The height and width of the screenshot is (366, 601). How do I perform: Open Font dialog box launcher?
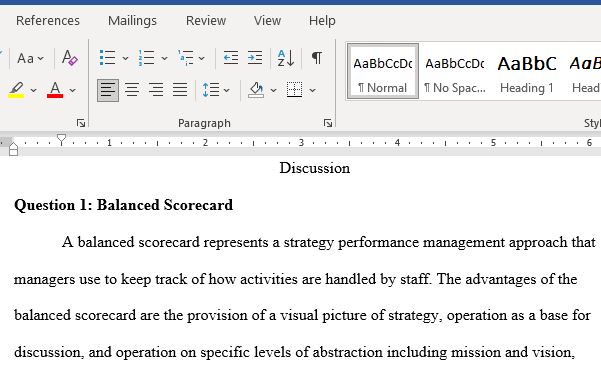[x=80, y=123]
